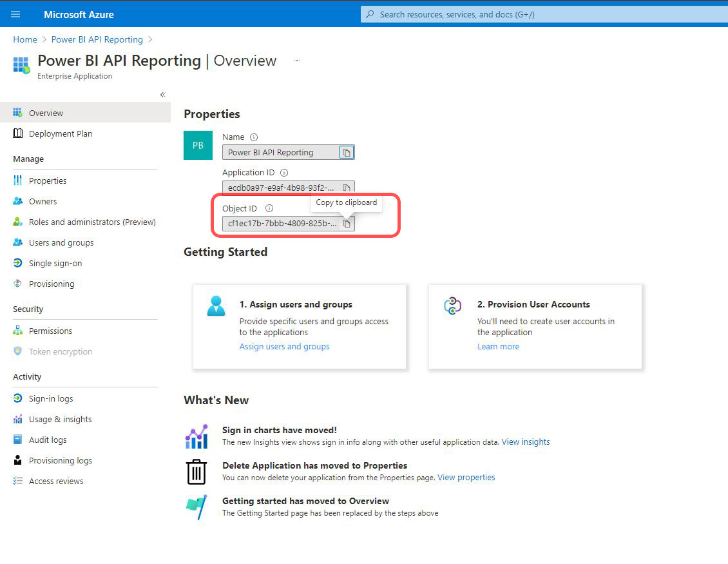
Task: Copy the application Name to clipboard
Action: click(347, 153)
